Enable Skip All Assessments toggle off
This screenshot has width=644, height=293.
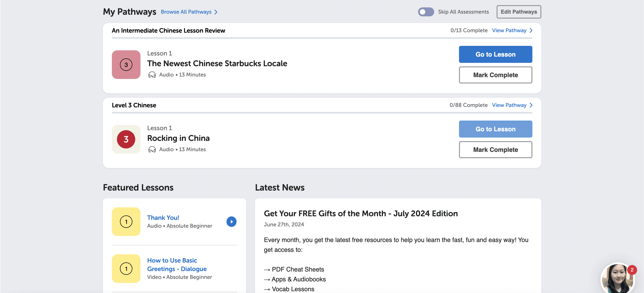click(425, 11)
